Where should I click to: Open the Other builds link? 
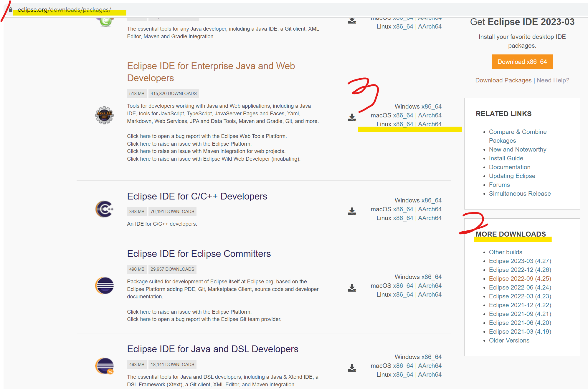point(506,252)
